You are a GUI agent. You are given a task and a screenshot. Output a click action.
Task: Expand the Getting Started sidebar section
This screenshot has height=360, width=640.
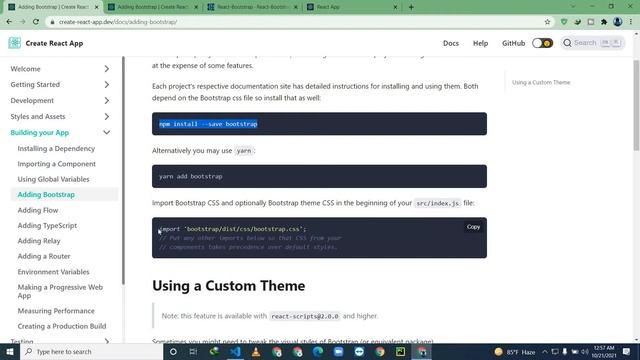[107, 84]
